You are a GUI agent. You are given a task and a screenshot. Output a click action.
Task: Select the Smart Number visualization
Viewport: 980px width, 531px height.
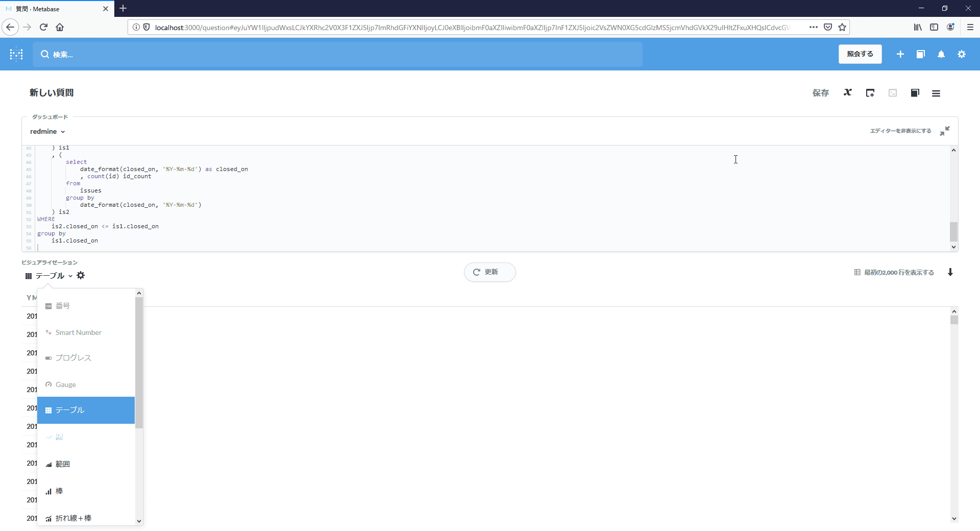pyautogui.click(x=86, y=332)
